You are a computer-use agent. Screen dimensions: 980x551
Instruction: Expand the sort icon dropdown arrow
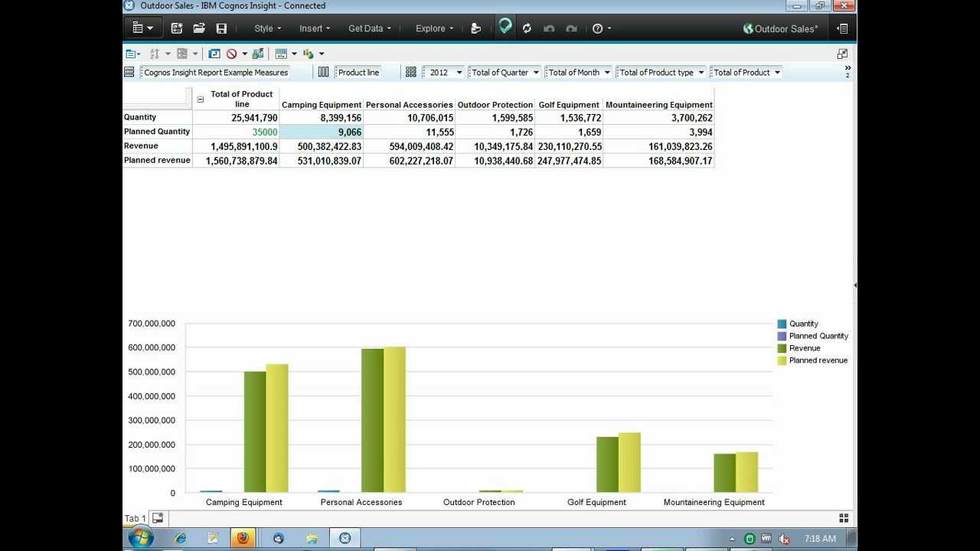[168, 54]
